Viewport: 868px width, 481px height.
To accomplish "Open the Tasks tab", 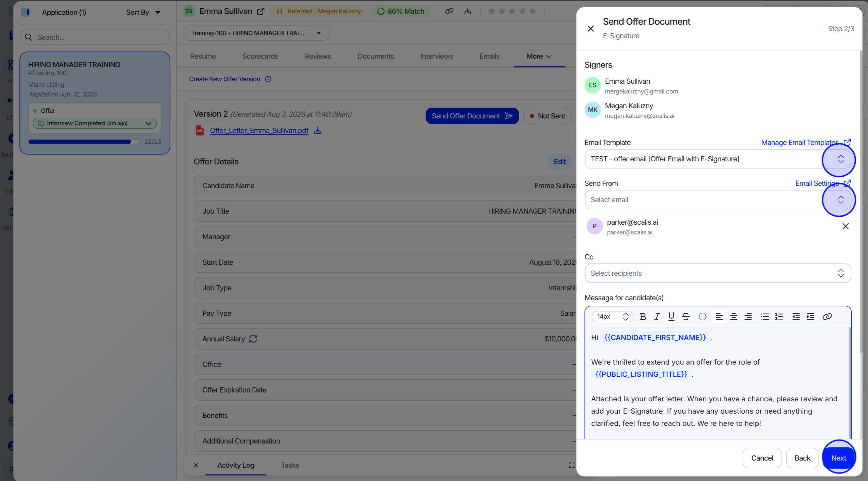I will [x=290, y=465].
